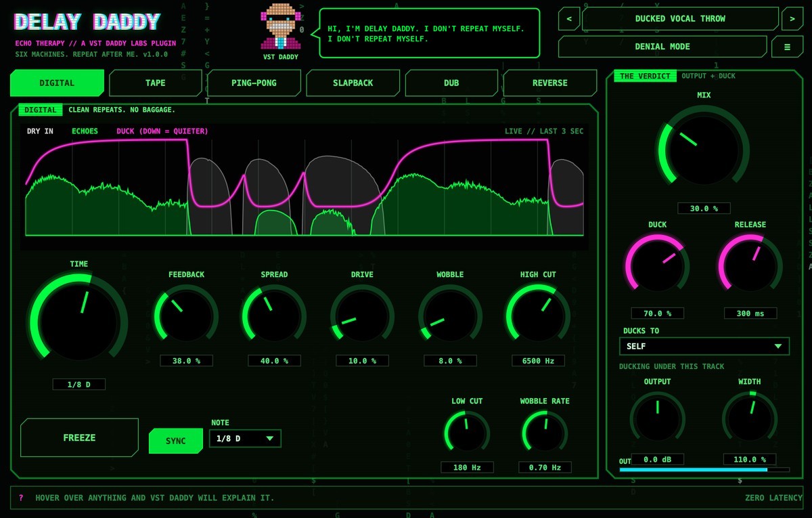Screen dimensions: 812x518
Task: Click the Duck (Down = Quieter) legend
Action: pos(162,131)
